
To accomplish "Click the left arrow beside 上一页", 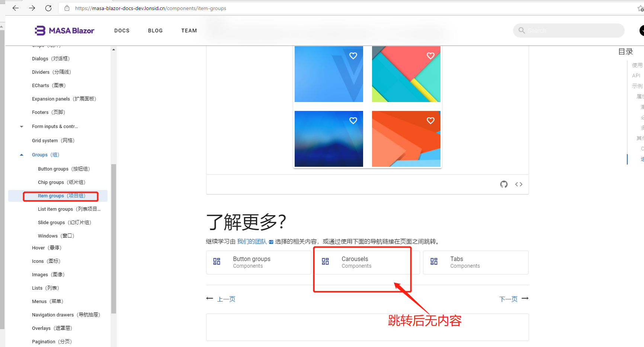I will point(210,299).
